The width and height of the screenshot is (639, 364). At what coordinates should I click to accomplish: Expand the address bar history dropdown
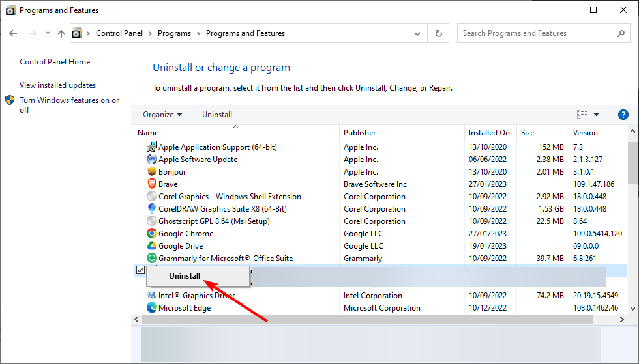(417, 33)
